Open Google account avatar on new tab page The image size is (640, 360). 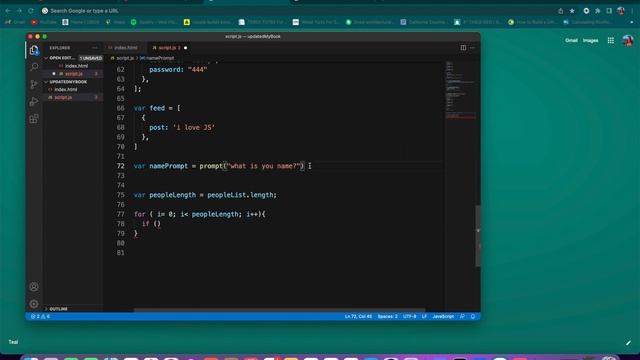pos(628,40)
